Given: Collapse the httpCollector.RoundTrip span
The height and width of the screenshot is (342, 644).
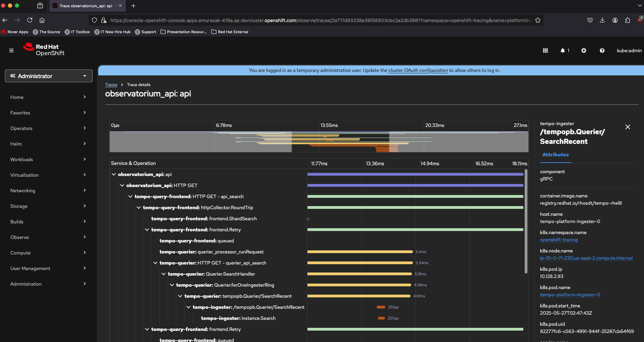Looking at the screenshot, I should click(x=139, y=207).
